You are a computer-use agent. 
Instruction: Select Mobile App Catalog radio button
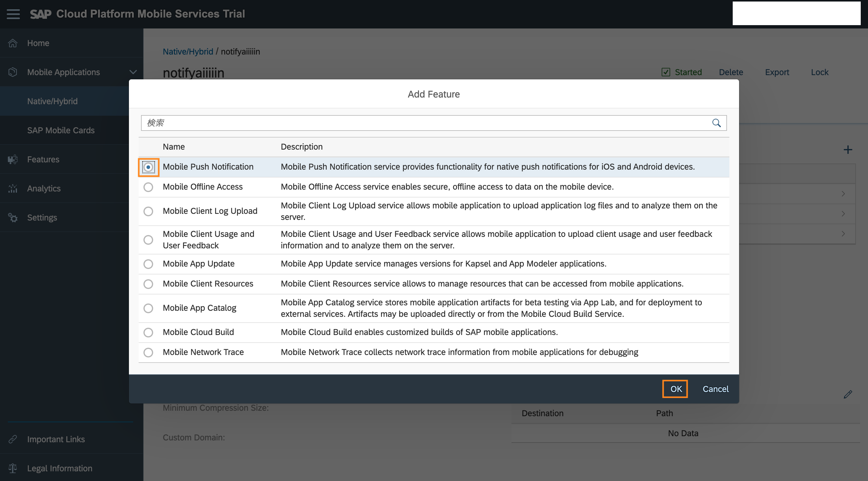(148, 308)
